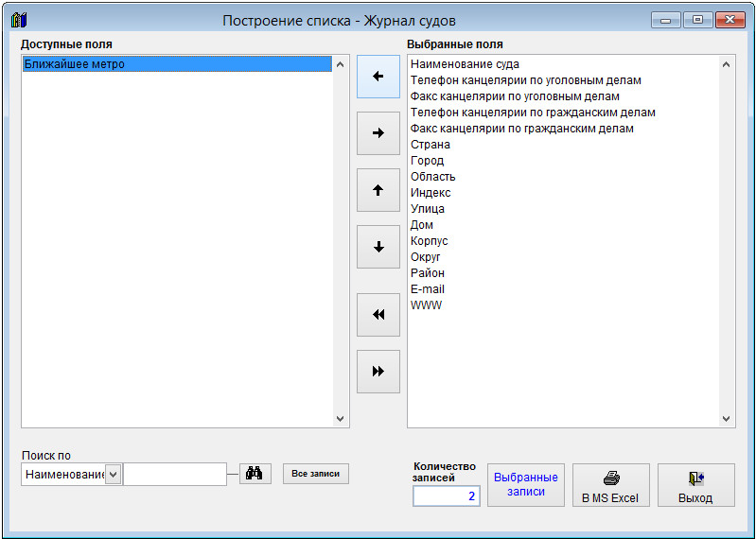
Task: Export list with В MS Excel button
Action: pos(611,485)
